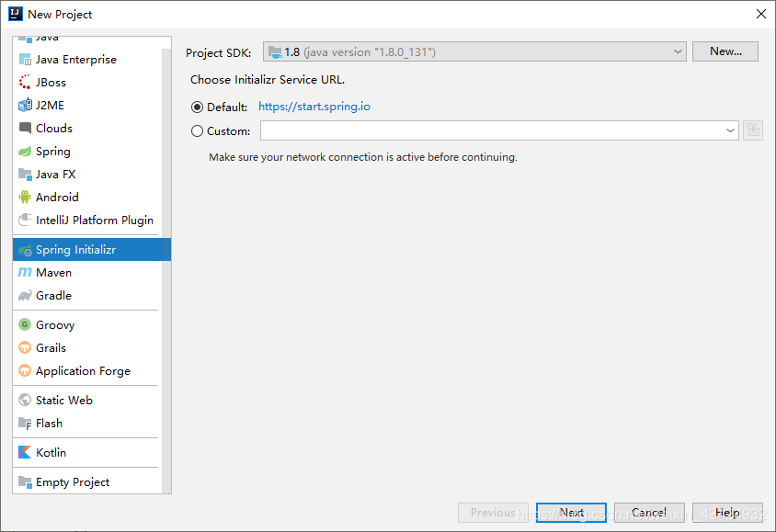The width and height of the screenshot is (776, 532).
Task: Click the Cancel button
Action: point(649,513)
